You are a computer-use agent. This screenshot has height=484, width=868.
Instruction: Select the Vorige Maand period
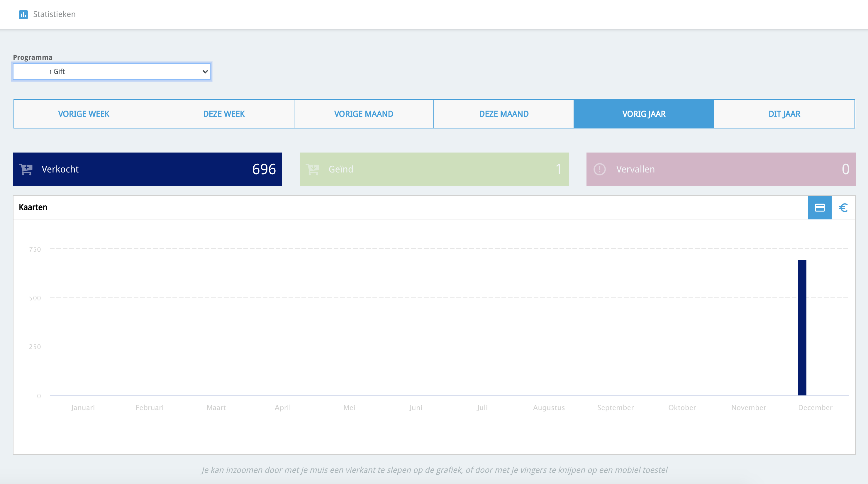[364, 114]
